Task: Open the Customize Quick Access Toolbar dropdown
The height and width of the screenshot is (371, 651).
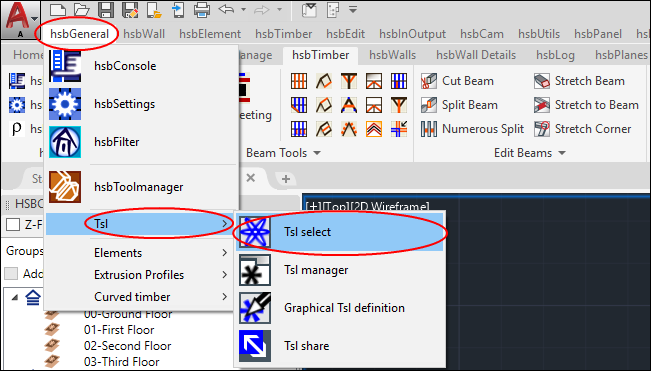Action: pos(353,9)
